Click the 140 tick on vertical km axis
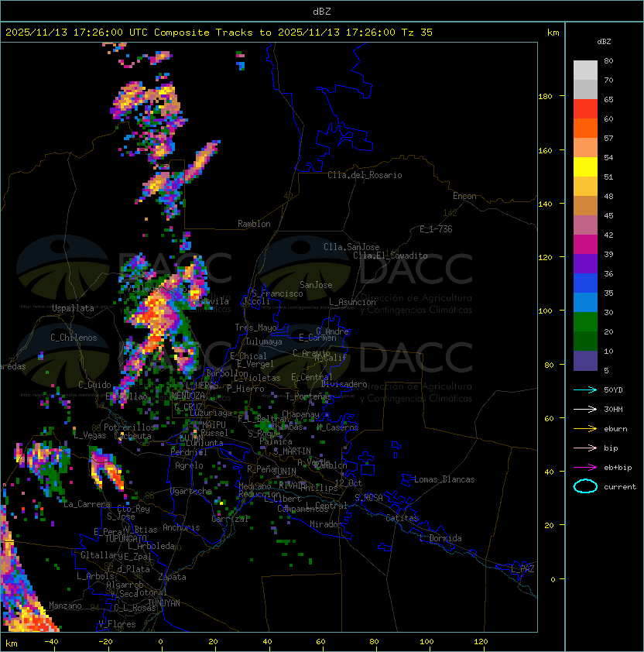644x652 pixels. (x=545, y=204)
